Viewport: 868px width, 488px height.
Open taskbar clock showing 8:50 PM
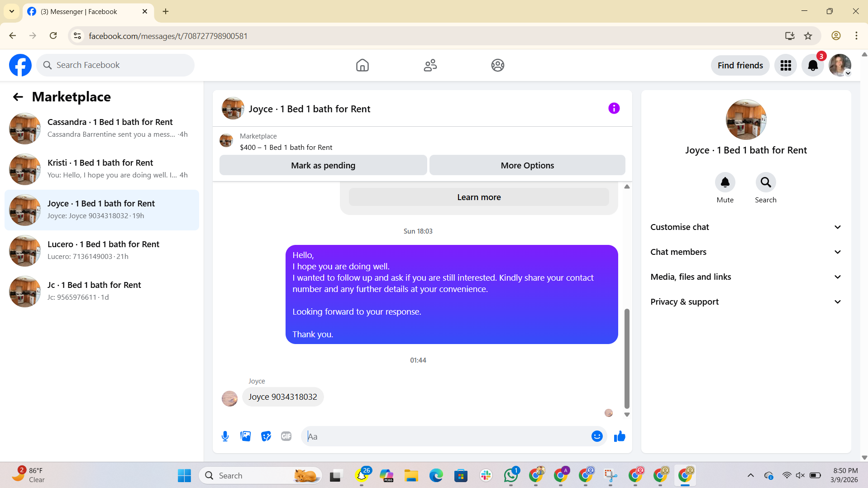(x=845, y=475)
